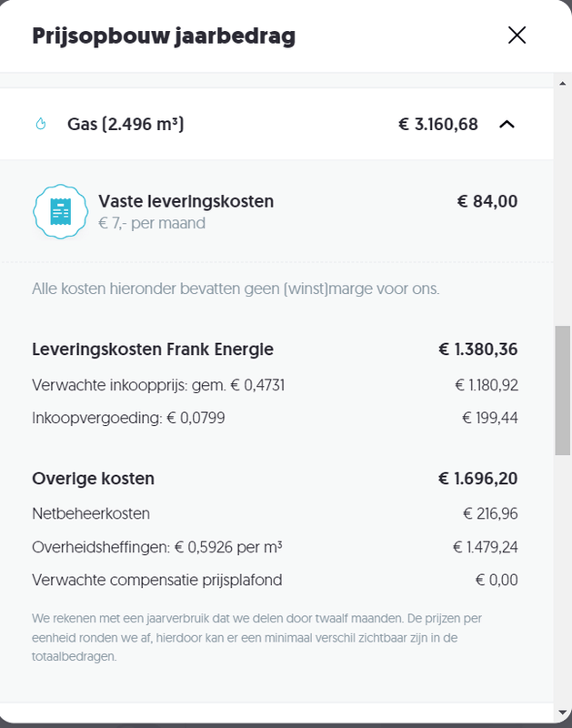Click the Verwachte inkoopprijs line item
The height and width of the screenshot is (728, 572).
[158, 385]
